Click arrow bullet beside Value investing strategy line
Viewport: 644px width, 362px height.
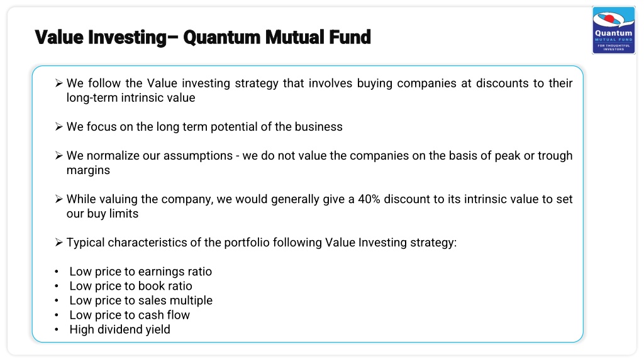[58, 84]
